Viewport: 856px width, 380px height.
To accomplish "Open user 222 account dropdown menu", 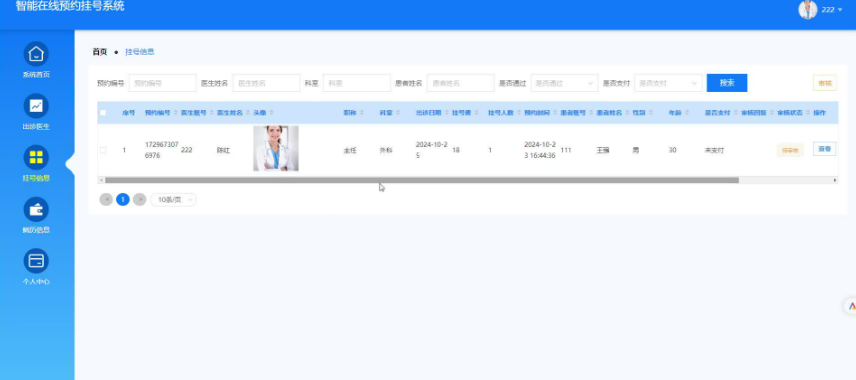I will click(x=832, y=10).
